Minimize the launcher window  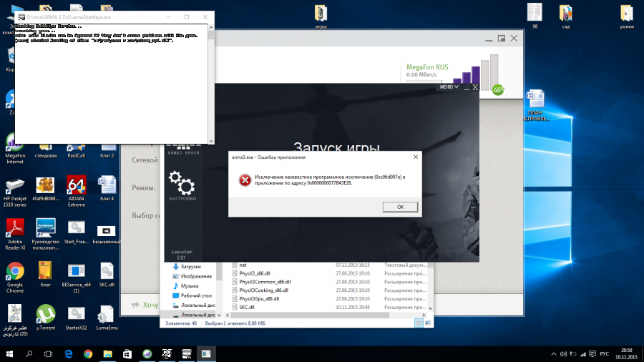click(x=466, y=87)
